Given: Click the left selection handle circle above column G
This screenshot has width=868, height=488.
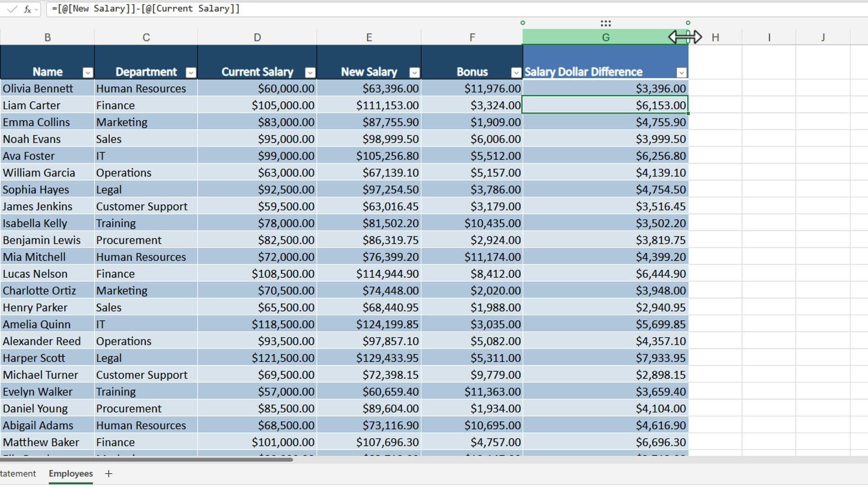Looking at the screenshot, I should point(523,22).
